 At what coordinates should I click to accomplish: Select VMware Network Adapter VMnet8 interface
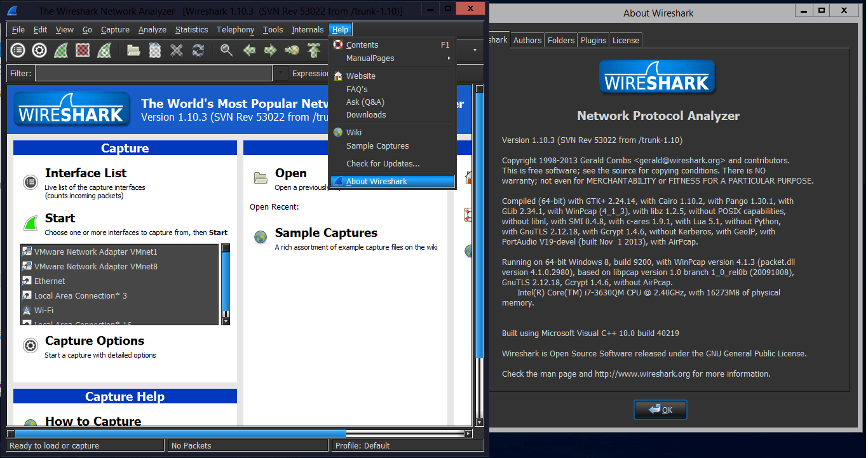[121, 267]
